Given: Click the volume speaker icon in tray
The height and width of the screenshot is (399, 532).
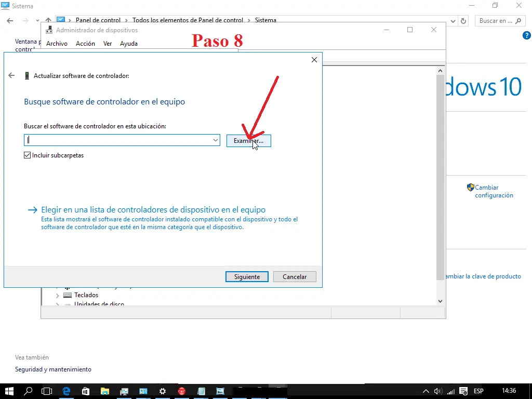Looking at the screenshot, I should point(438,391).
